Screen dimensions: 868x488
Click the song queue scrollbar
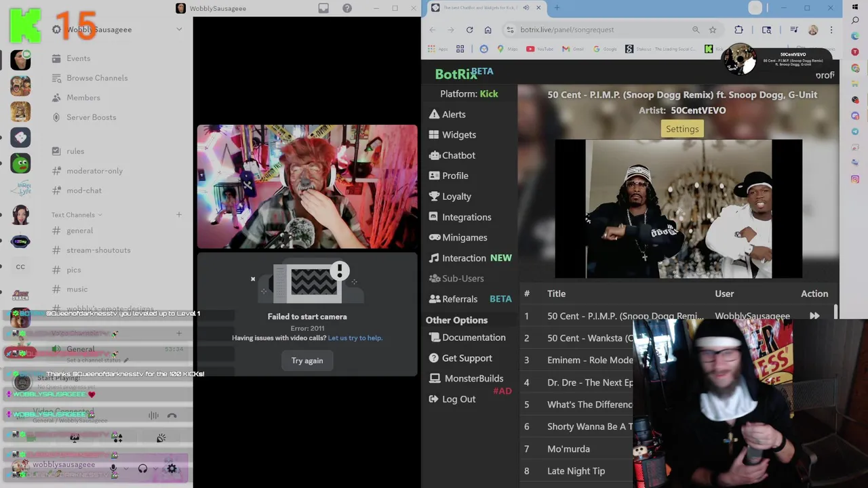click(x=835, y=311)
